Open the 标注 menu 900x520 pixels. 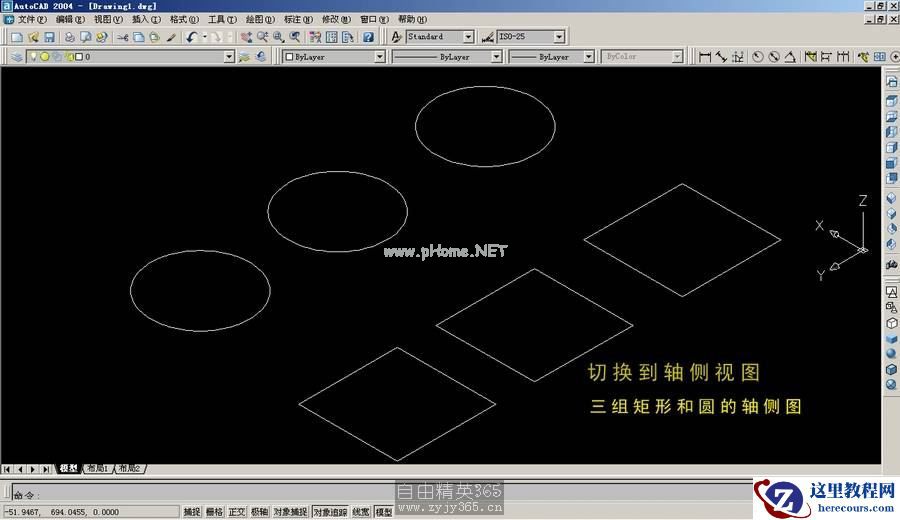click(x=298, y=20)
